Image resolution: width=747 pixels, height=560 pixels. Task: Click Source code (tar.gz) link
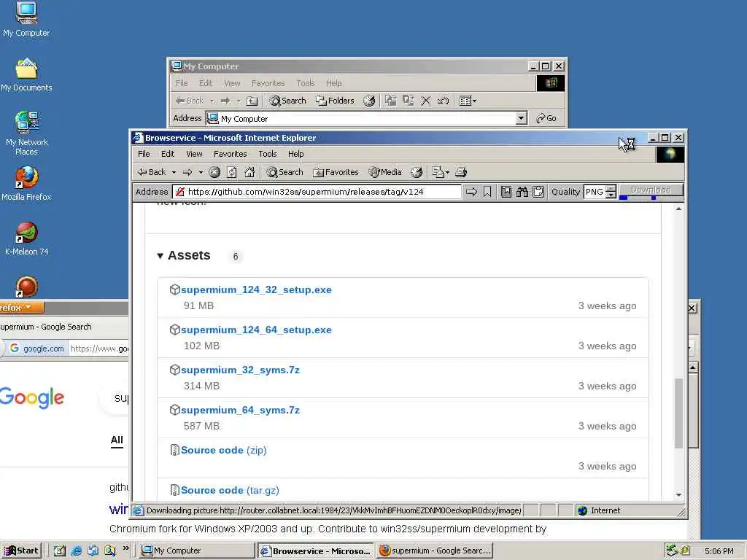tap(230, 490)
